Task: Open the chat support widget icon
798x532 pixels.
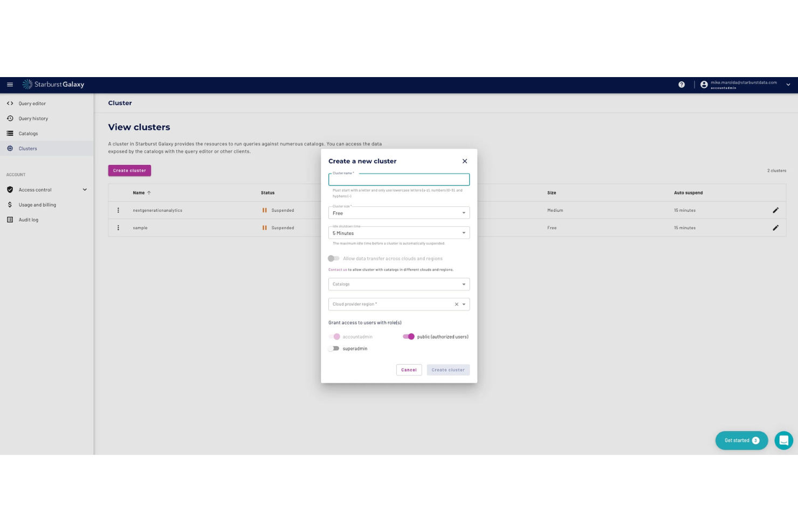Action: pos(784,441)
